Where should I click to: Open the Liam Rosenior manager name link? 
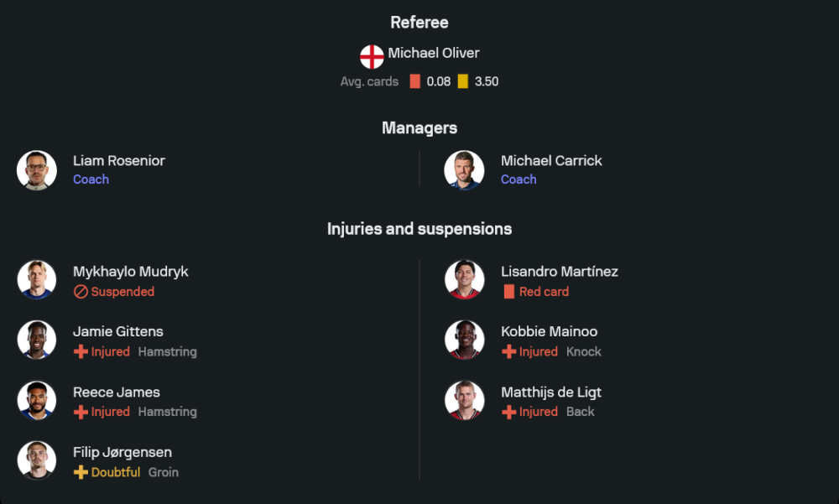tap(119, 160)
